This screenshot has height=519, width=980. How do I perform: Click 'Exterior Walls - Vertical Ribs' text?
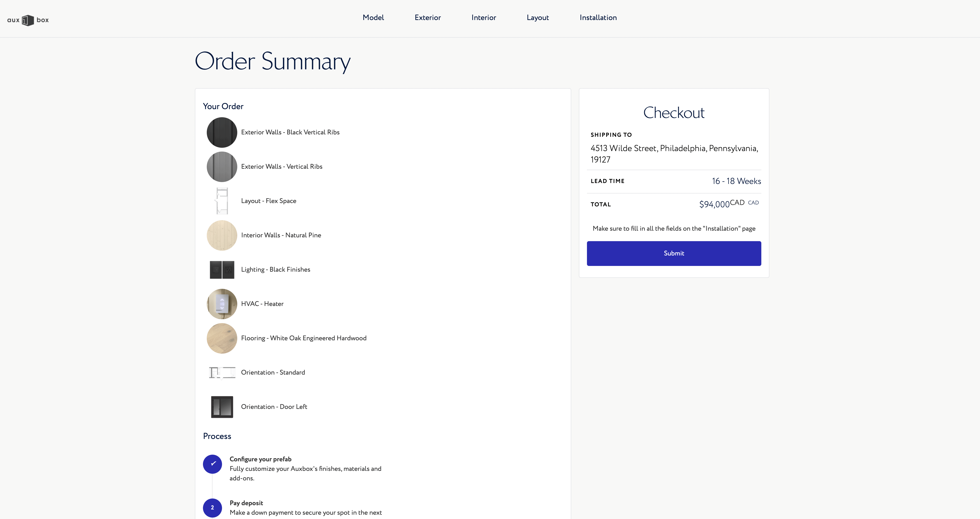point(282,167)
